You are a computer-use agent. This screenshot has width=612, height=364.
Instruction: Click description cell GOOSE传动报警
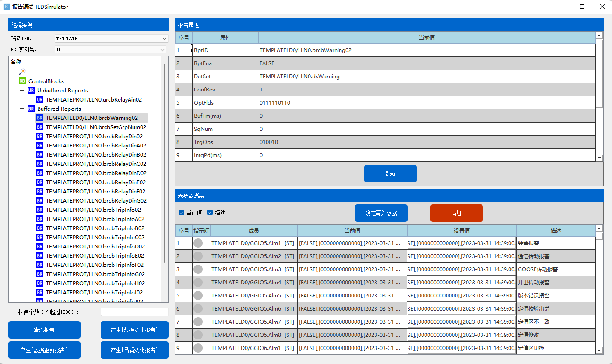pos(556,269)
